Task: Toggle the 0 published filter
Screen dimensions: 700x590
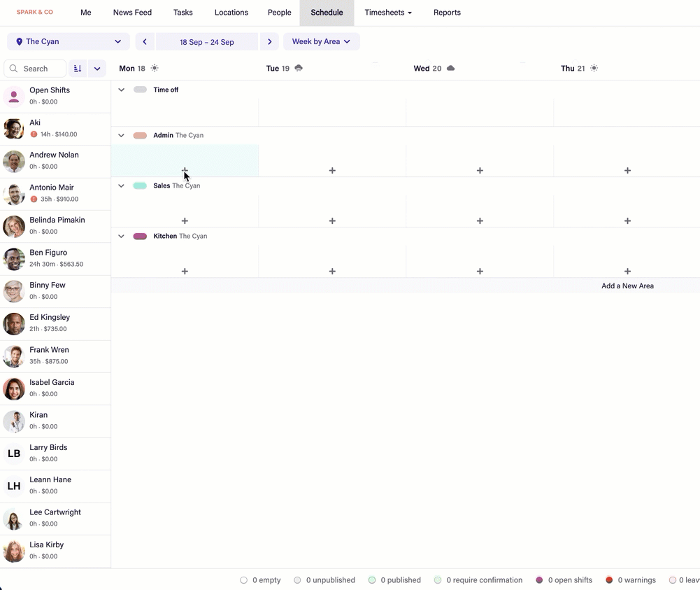Action: 394,580
